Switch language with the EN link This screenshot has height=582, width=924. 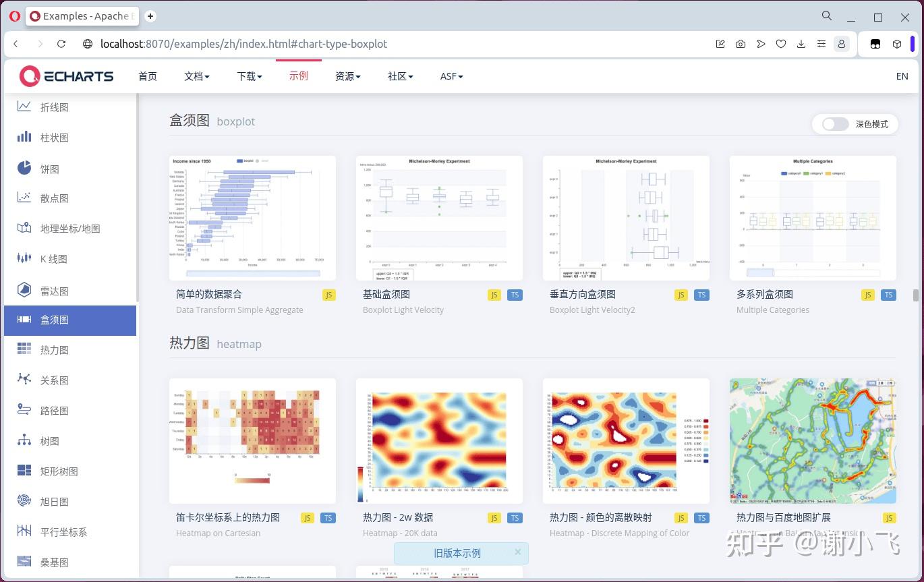tap(902, 76)
